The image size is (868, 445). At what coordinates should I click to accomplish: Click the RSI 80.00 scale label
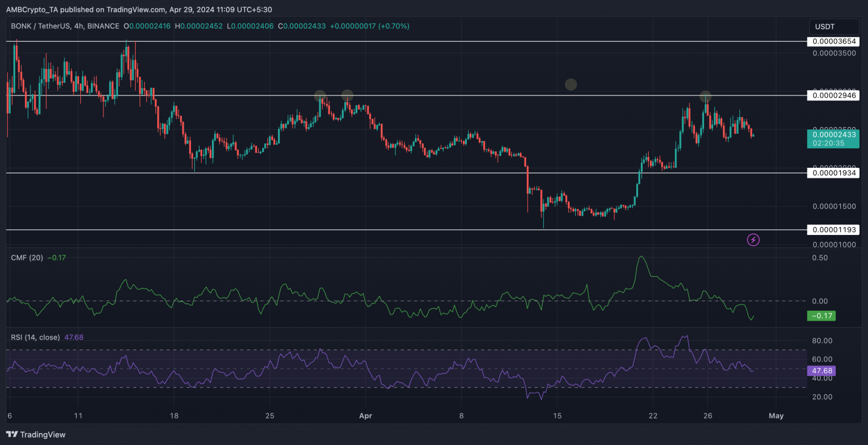pos(822,341)
